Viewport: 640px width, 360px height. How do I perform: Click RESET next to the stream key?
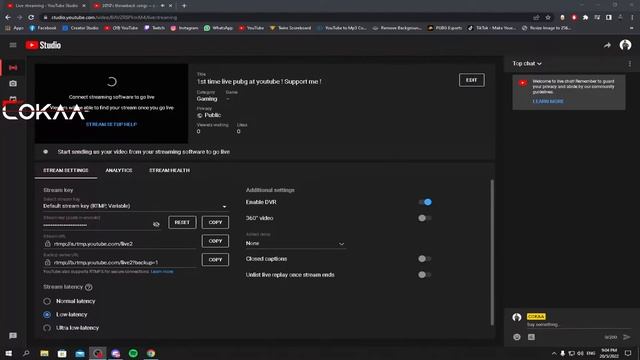(x=182, y=222)
